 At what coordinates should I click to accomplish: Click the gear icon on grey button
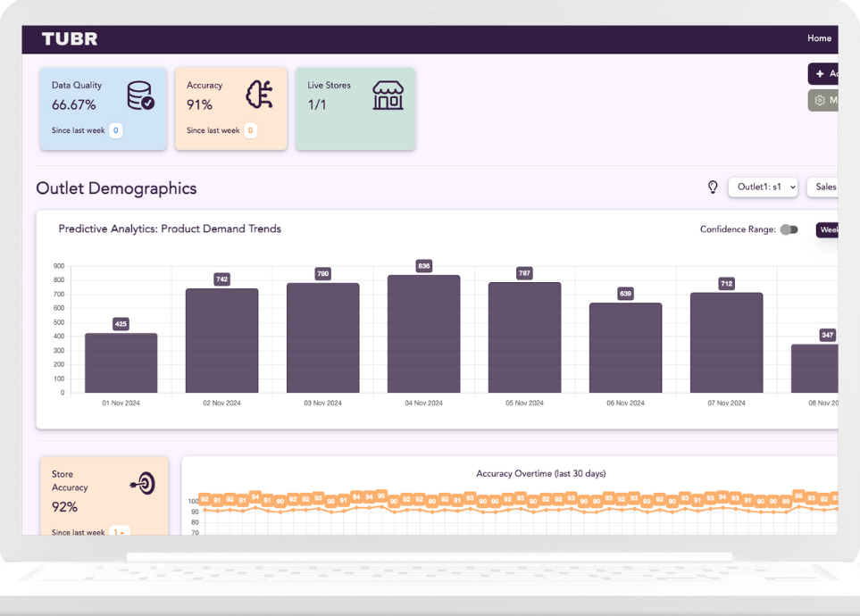[820, 100]
